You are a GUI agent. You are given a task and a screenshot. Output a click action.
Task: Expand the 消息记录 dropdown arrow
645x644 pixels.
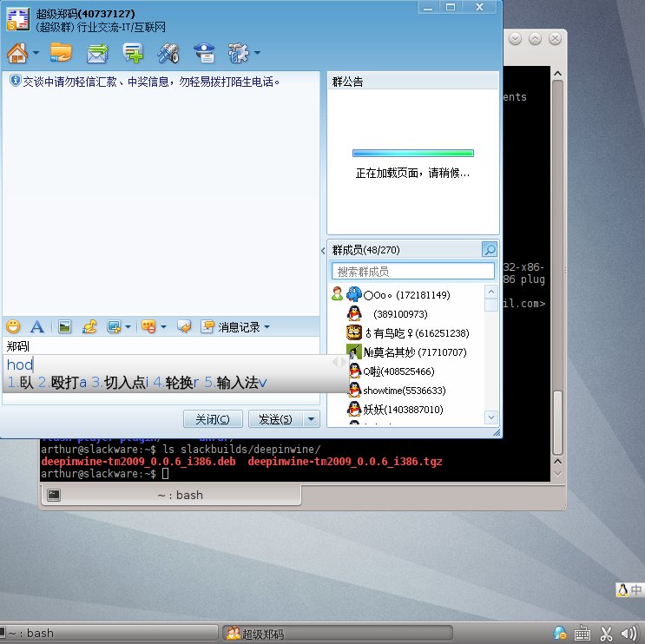(267, 327)
